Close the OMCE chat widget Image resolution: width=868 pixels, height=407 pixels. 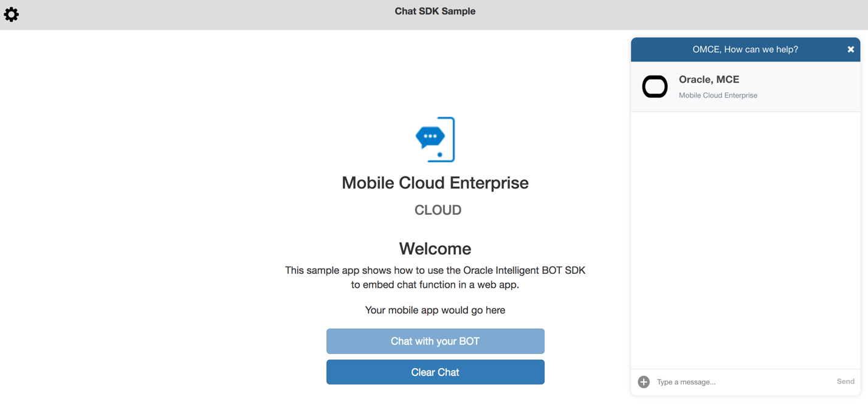pyautogui.click(x=850, y=49)
